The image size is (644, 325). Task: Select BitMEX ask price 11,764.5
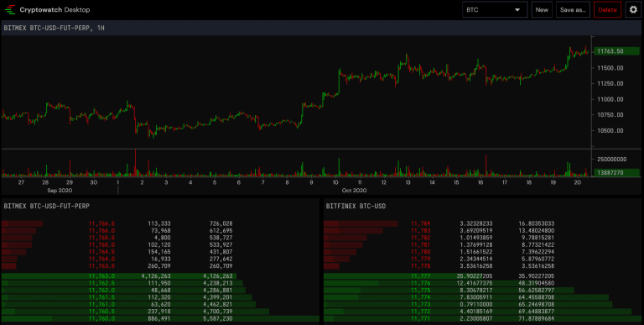click(x=101, y=252)
